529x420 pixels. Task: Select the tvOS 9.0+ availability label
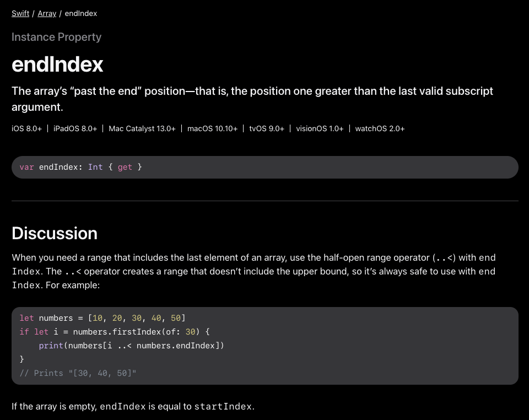[x=267, y=128]
